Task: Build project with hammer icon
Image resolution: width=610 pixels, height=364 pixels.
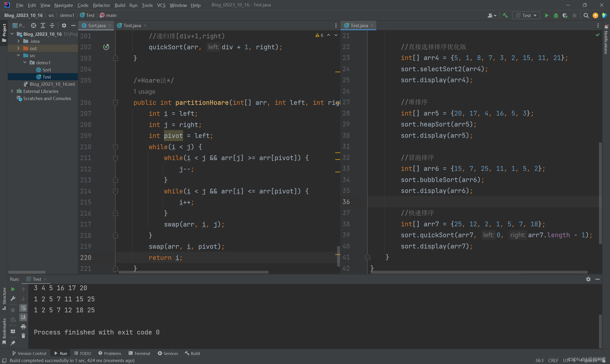Action: point(505,15)
